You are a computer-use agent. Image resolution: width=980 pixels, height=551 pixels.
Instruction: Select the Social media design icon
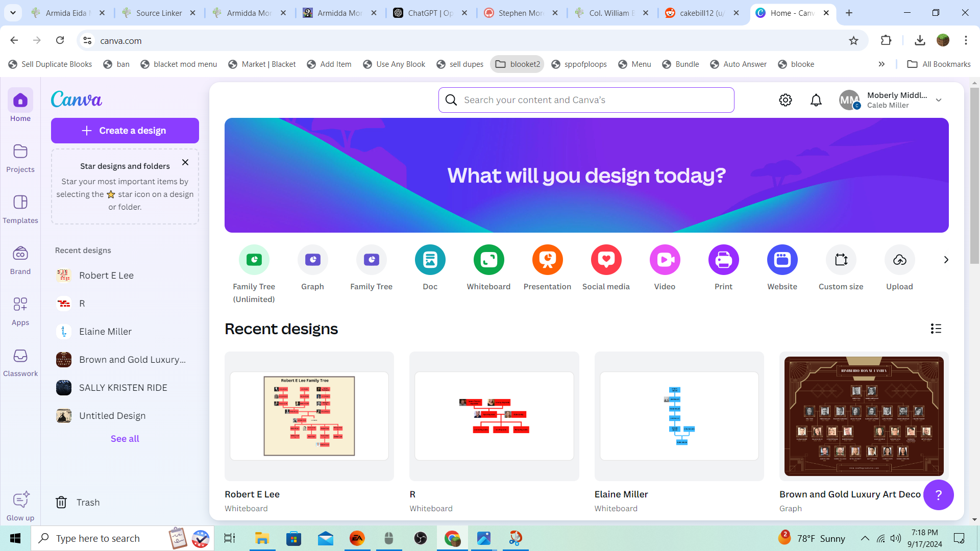(606, 260)
